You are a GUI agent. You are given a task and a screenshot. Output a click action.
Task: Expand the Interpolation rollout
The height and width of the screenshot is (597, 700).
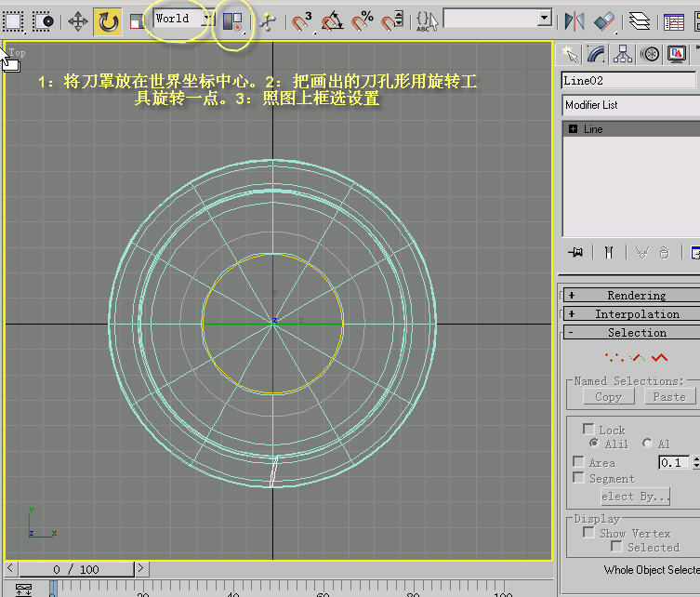tap(631, 314)
